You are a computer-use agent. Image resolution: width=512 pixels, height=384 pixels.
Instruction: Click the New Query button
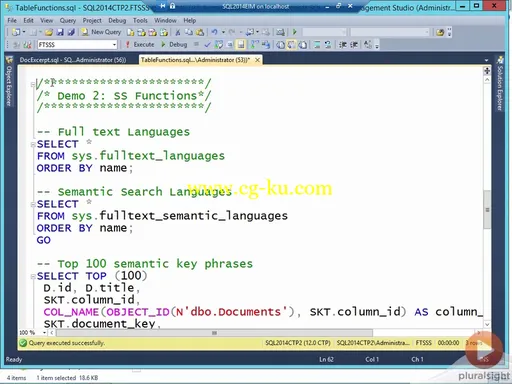[x=101, y=32]
